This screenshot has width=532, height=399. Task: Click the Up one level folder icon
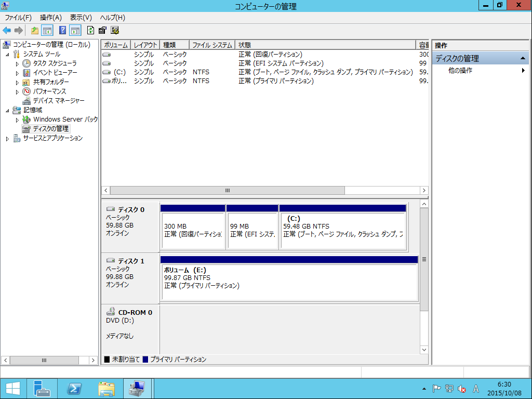[35, 31]
